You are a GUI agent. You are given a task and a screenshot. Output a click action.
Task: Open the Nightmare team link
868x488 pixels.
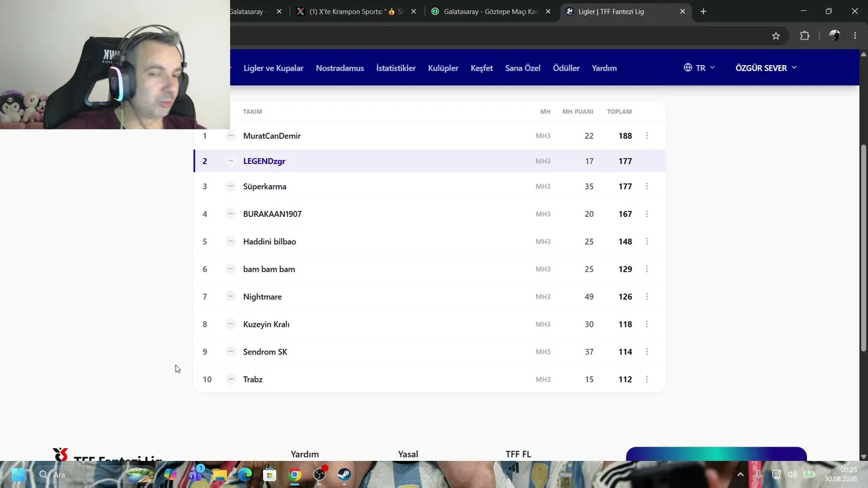(x=262, y=297)
